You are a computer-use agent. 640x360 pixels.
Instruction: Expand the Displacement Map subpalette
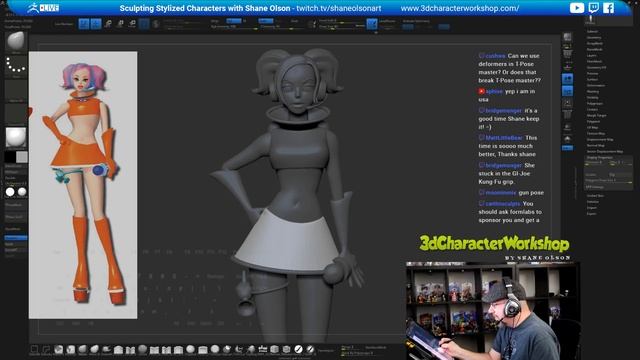click(600, 140)
